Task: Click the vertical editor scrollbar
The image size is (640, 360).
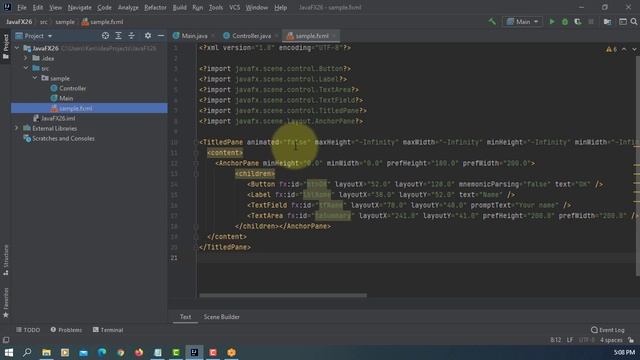Action: 638,166
